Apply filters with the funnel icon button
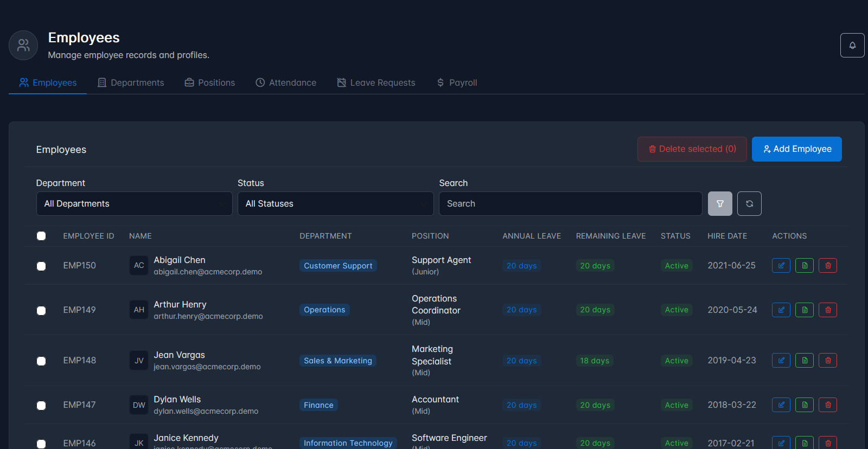This screenshot has height=449, width=868. [x=720, y=203]
